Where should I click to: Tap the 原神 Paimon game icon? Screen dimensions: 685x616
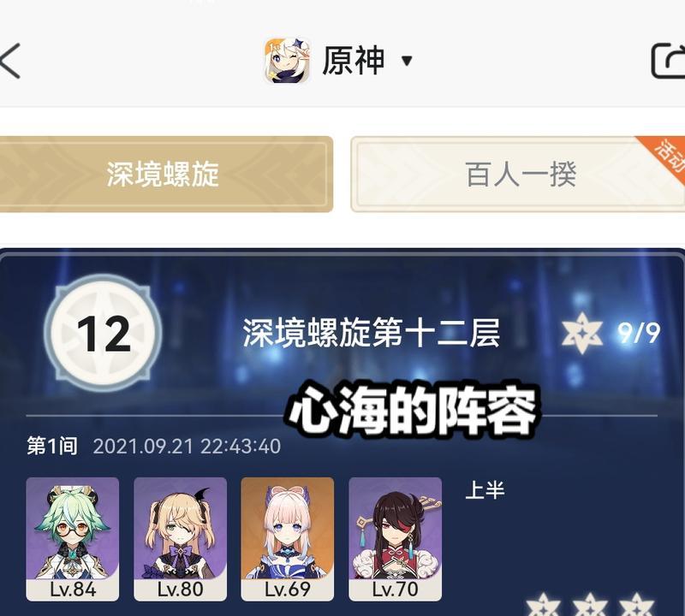(x=288, y=61)
